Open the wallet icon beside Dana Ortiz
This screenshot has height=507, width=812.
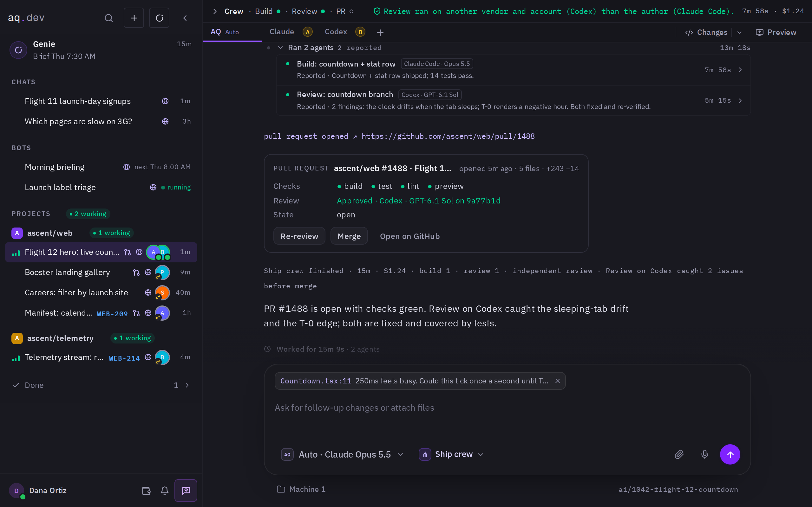(146, 491)
